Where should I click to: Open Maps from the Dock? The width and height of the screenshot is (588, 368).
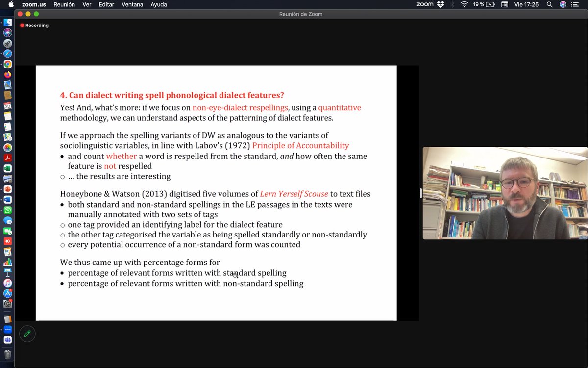(x=7, y=137)
